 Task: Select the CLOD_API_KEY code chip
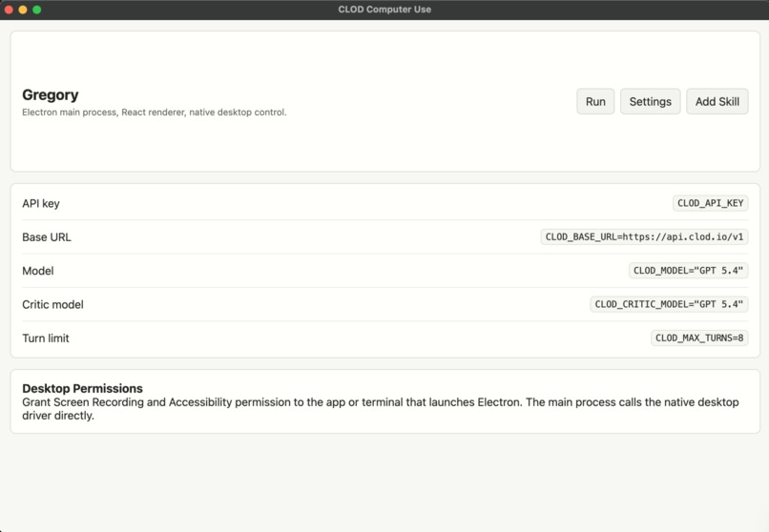tap(710, 203)
